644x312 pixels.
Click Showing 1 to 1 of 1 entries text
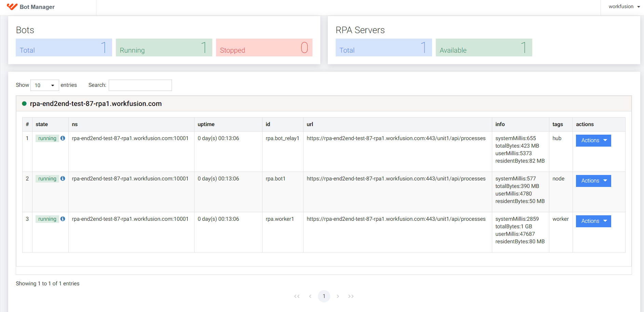48,284
